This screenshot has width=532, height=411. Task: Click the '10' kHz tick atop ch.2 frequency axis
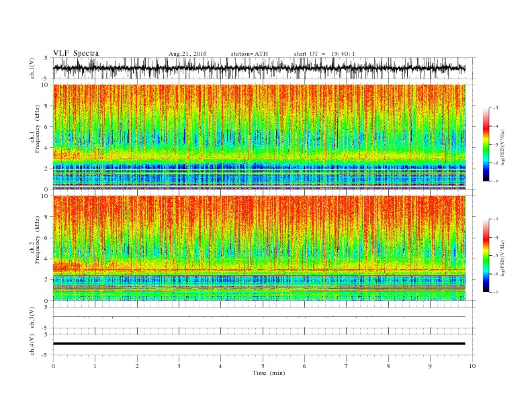pos(46,196)
